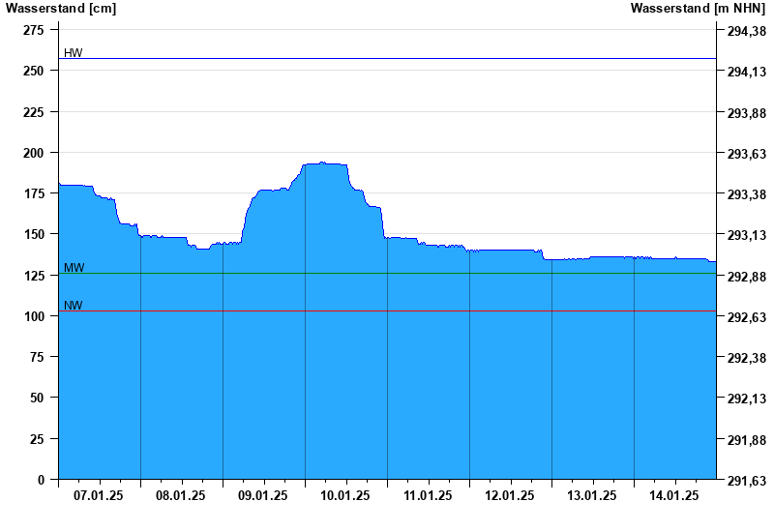Screen dimensions: 774x532
Task: Click the 07.01.25 date label
Action: click(x=99, y=495)
